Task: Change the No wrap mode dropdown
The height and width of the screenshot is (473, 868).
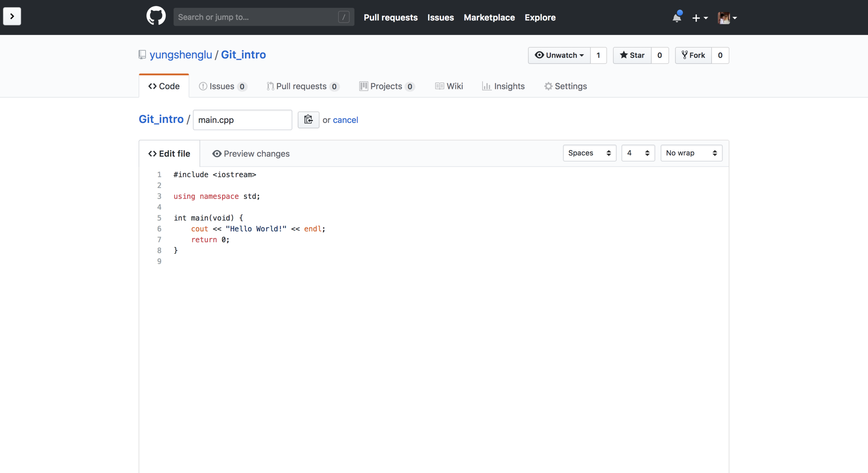Action: click(691, 153)
